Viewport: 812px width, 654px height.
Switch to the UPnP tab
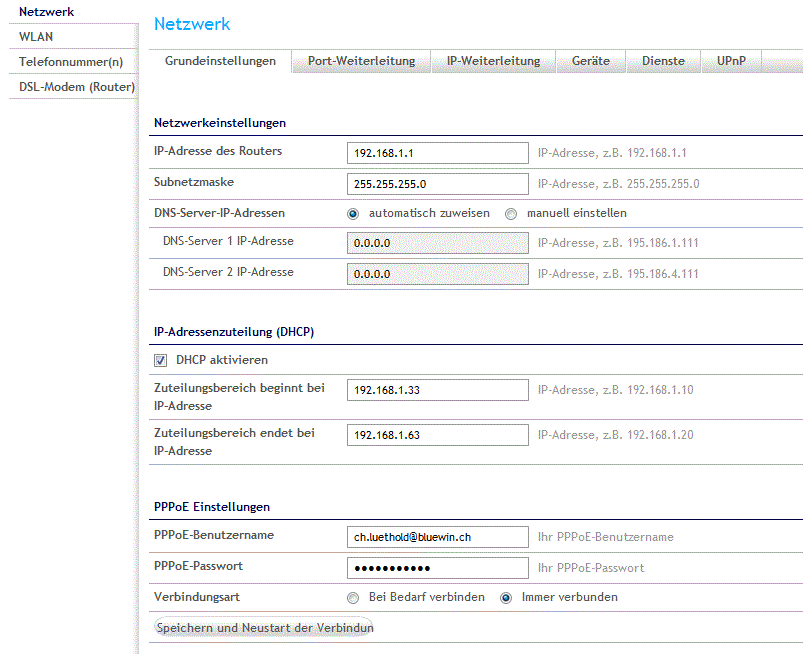[731, 61]
